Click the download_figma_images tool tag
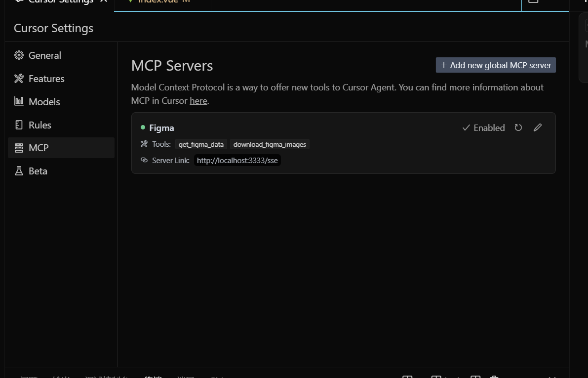Viewport: 588px width, 378px height. click(x=270, y=144)
